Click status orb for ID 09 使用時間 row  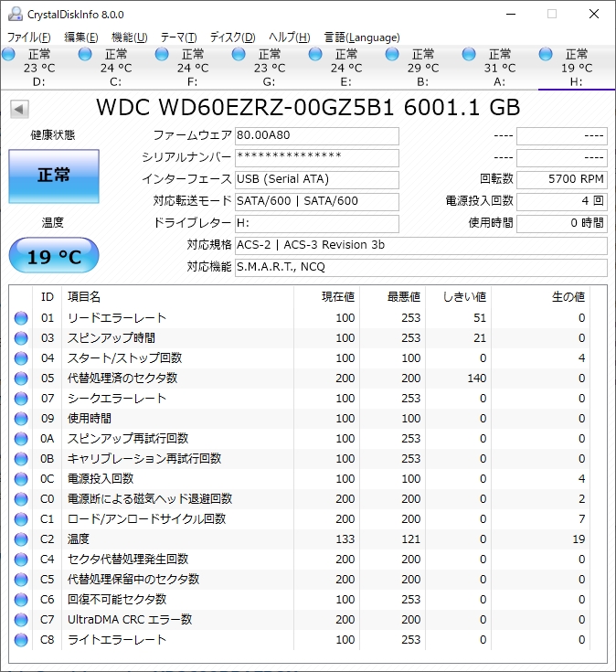click(x=21, y=419)
